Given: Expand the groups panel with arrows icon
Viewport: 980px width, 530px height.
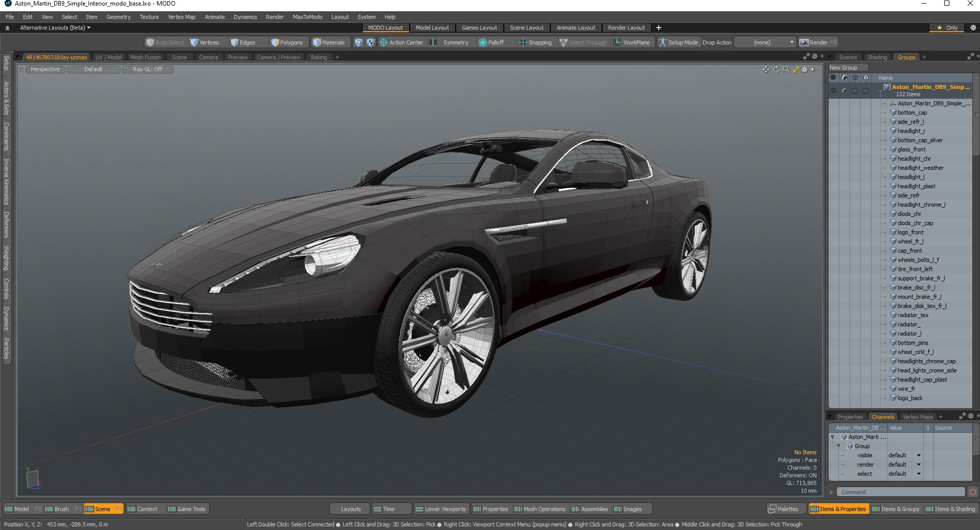Looking at the screenshot, I should click(970, 57).
